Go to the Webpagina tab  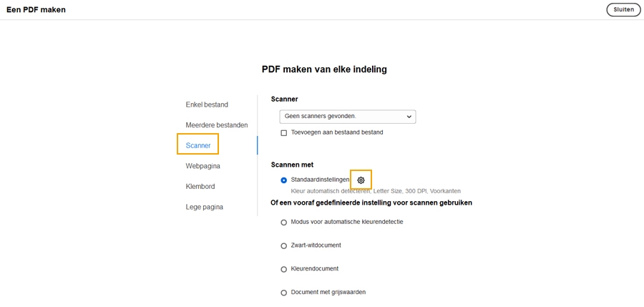tap(203, 166)
